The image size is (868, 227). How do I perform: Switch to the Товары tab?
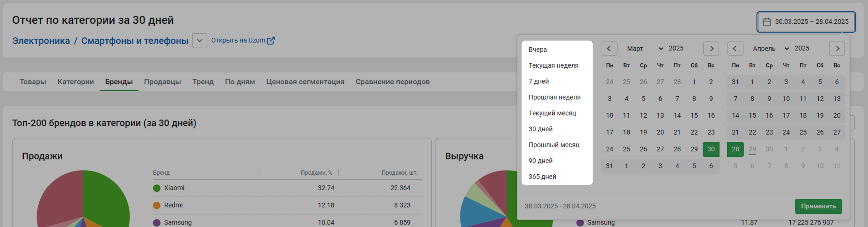(33, 82)
